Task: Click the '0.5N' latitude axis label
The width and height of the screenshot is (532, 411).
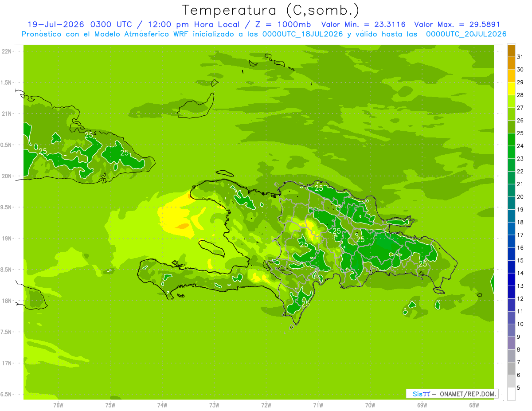Action: point(7,145)
